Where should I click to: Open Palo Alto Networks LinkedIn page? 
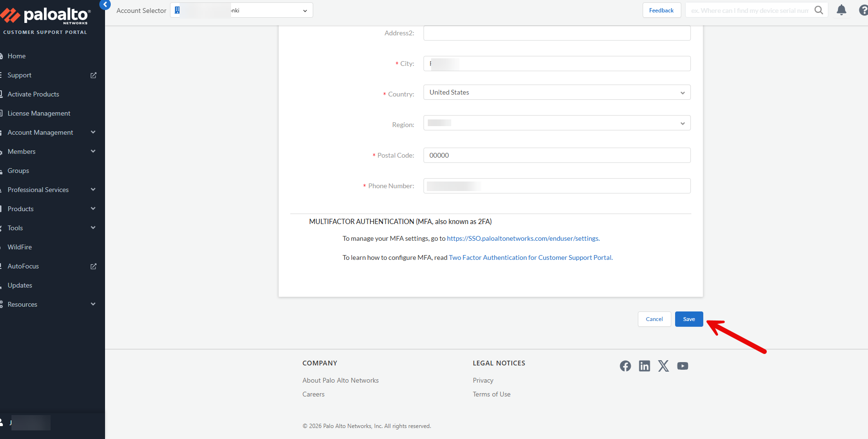645,366
